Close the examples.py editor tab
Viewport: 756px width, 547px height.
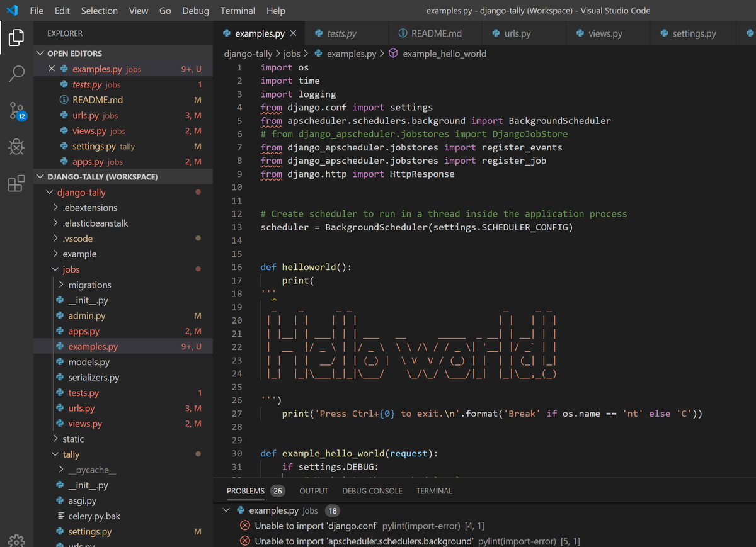tap(293, 33)
